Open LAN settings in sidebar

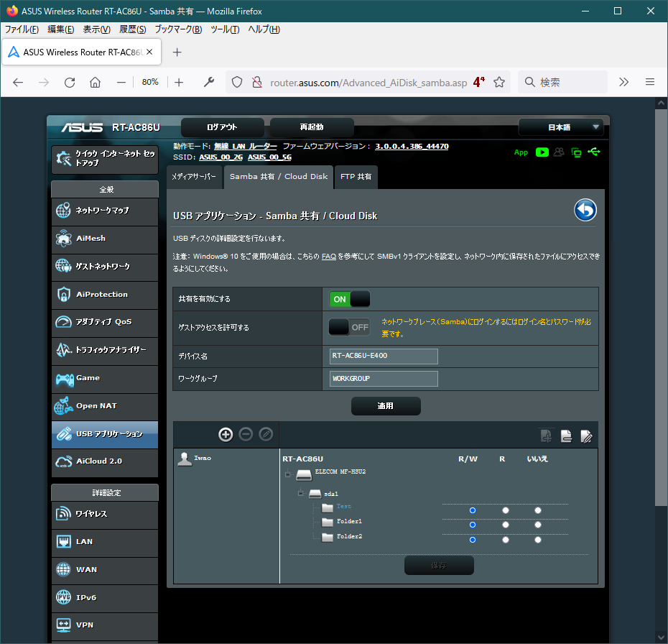click(105, 542)
